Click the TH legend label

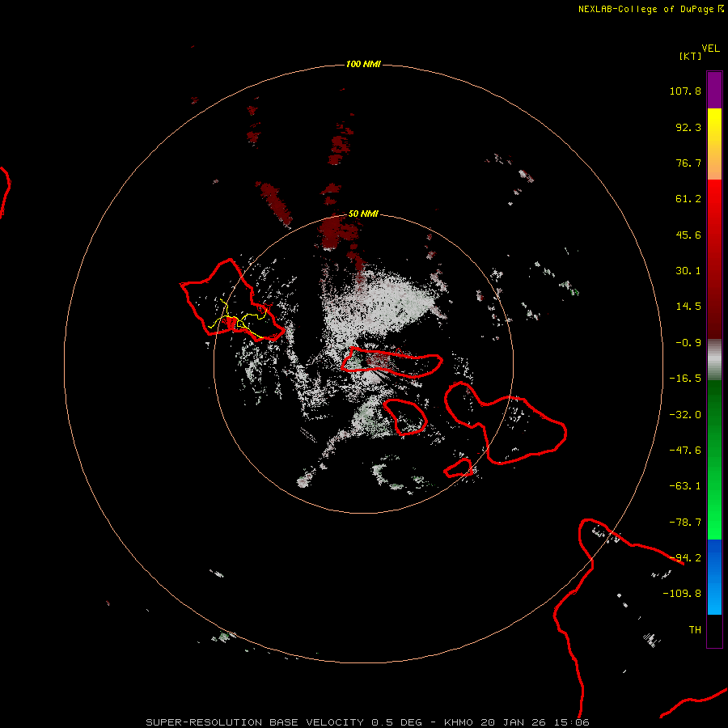(695, 630)
